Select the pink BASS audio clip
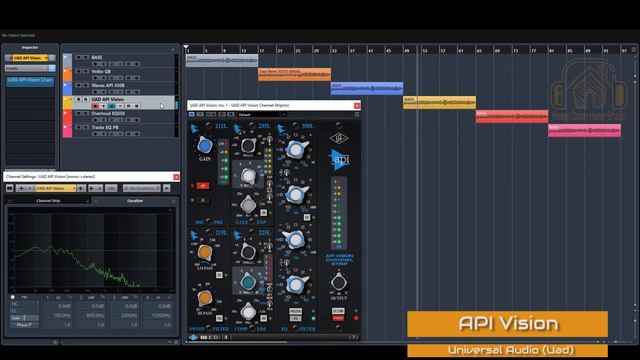 [584, 130]
